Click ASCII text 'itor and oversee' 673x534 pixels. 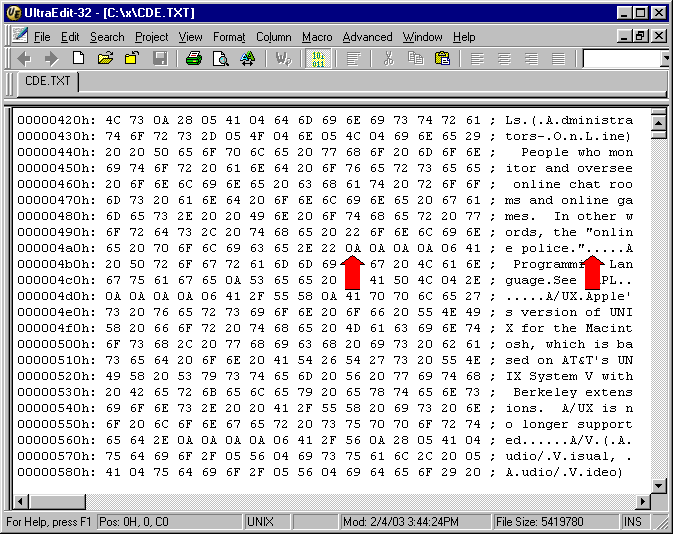pyautogui.click(x=569, y=168)
